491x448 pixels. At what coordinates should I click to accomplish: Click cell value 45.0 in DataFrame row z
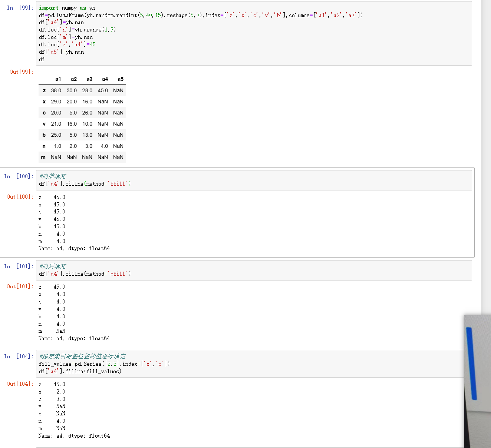click(x=103, y=90)
